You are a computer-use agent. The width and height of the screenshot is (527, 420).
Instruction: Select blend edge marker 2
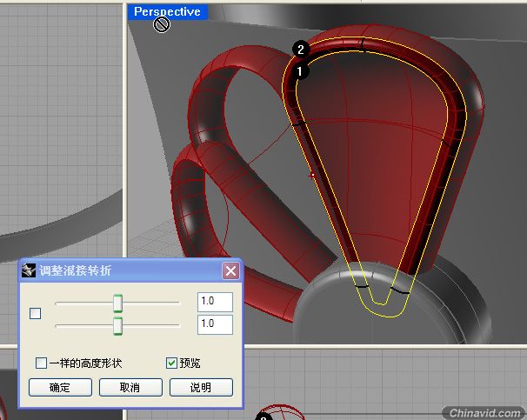(301, 50)
